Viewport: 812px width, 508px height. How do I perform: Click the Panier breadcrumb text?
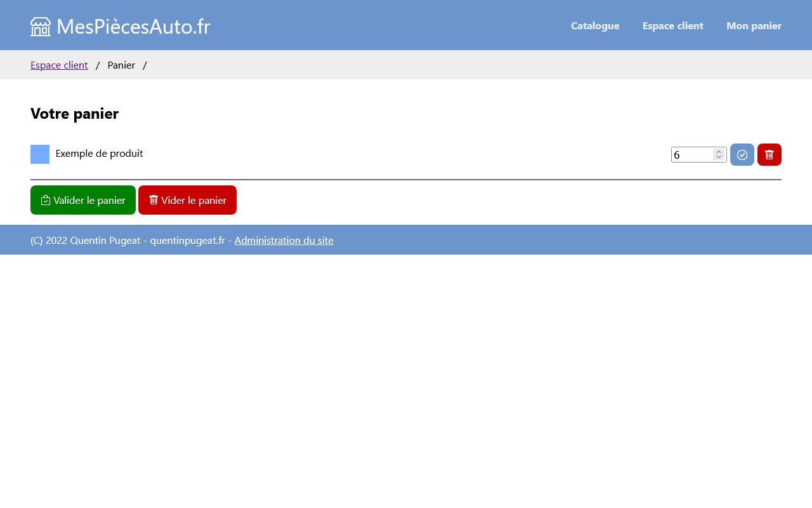tap(121, 65)
